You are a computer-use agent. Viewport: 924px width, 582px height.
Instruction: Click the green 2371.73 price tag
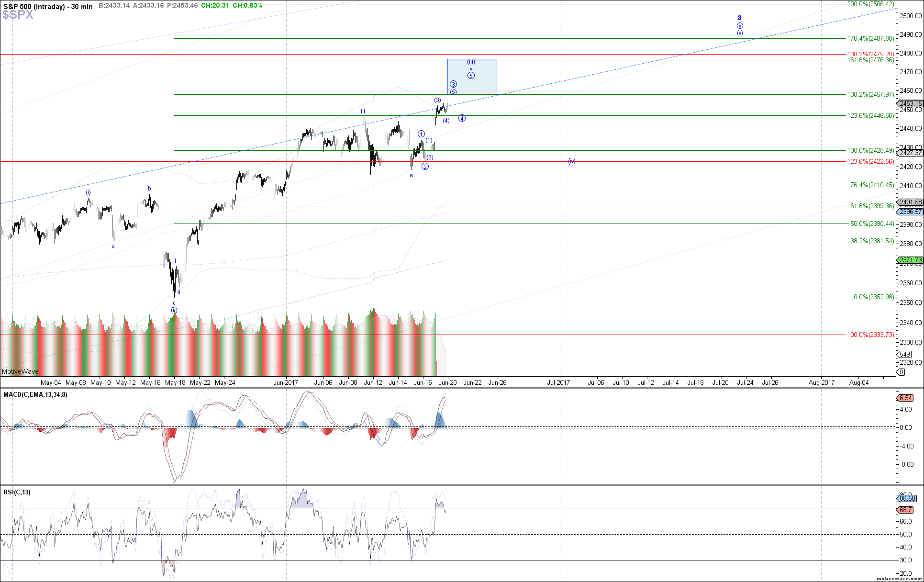point(910,261)
